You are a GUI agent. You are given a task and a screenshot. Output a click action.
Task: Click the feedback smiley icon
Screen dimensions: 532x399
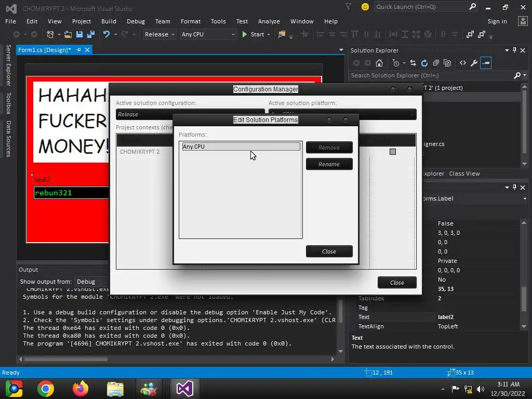[x=365, y=7]
